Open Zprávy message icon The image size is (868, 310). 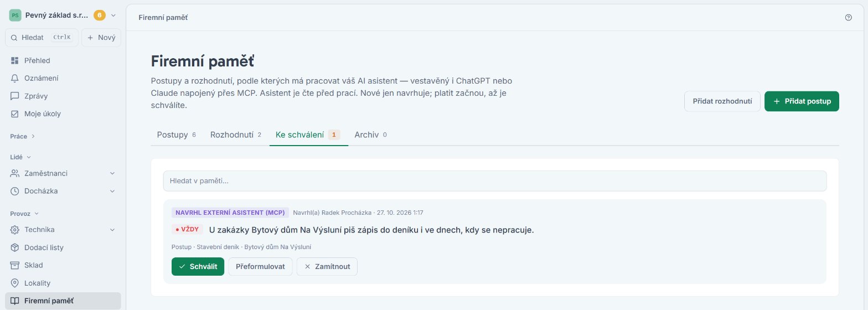pyautogui.click(x=15, y=96)
